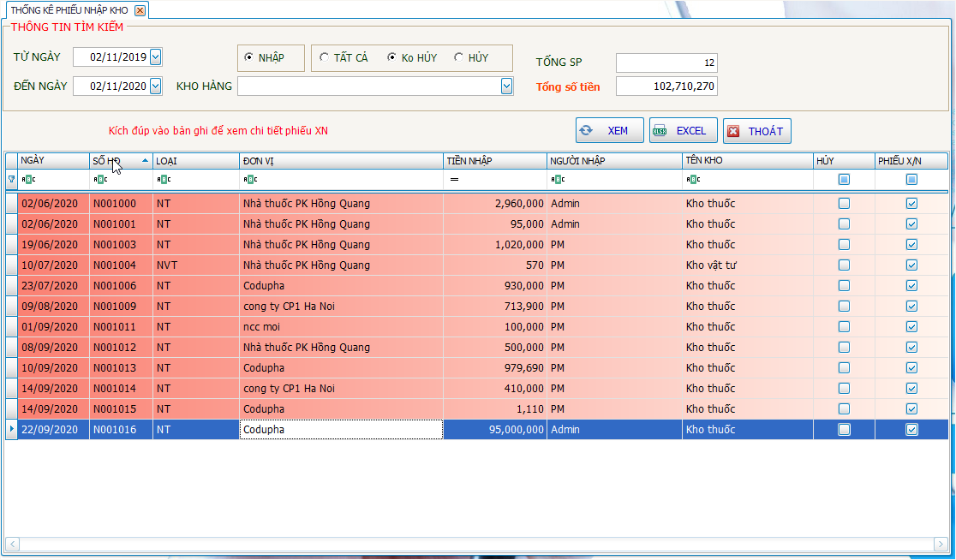The height and width of the screenshot is (560, 956).
Task: Click ĐƠN VỊ filter text cell
Action: click(341, 179)
